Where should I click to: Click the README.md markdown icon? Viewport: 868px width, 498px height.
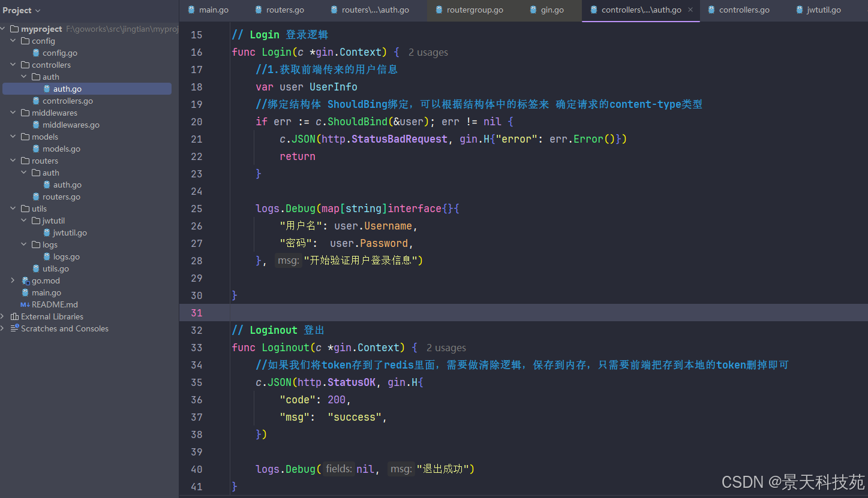point(25,304)
